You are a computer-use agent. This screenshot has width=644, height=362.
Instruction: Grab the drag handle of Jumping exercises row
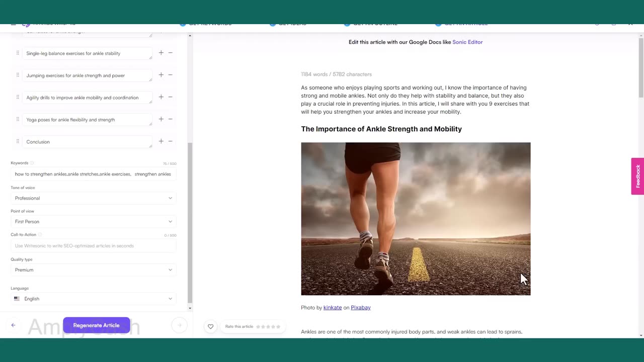pos(18,75)
